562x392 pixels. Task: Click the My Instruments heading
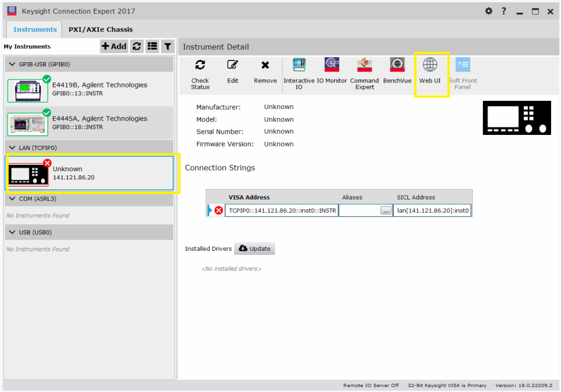[27, 47]
